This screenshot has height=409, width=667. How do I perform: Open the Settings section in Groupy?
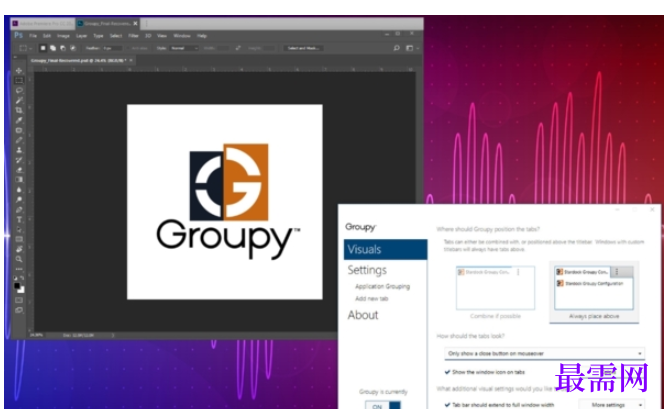[x=367, y=270]
